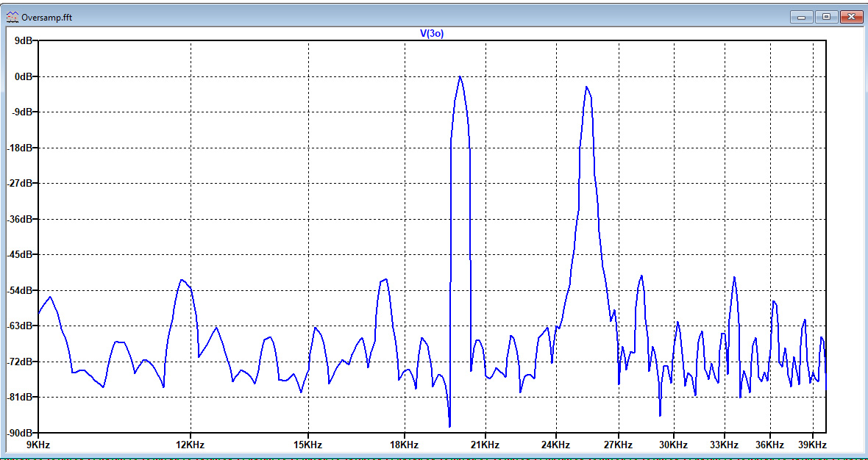
Task: Minimize the Oversamp.fft window
Action: coord(802,17)
